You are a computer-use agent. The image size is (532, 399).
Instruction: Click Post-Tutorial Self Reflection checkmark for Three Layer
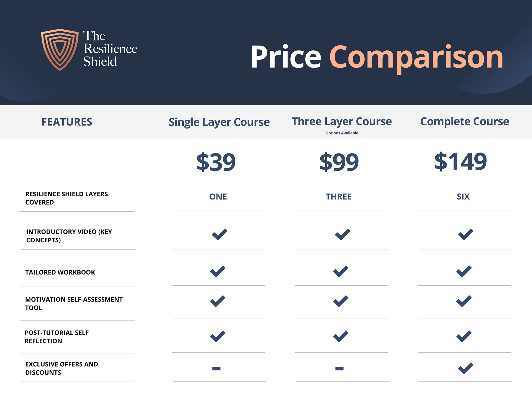click(341, 336)
